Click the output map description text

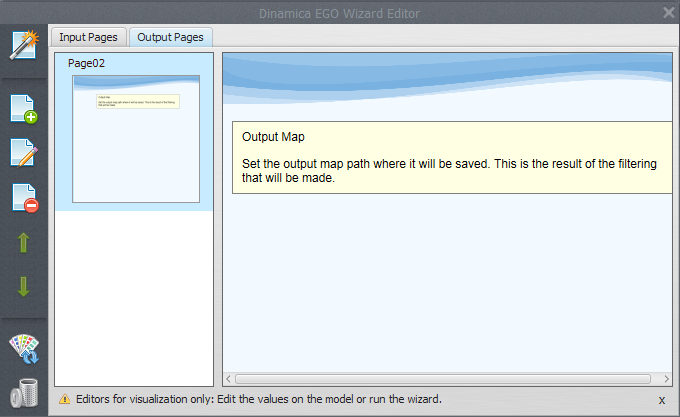(x=450, y=170)
